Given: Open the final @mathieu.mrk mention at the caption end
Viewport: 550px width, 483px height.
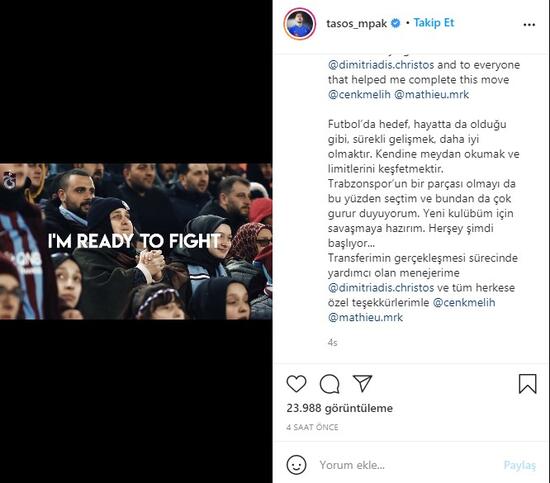Looking at the screenshot, I should tap(365, 318).
